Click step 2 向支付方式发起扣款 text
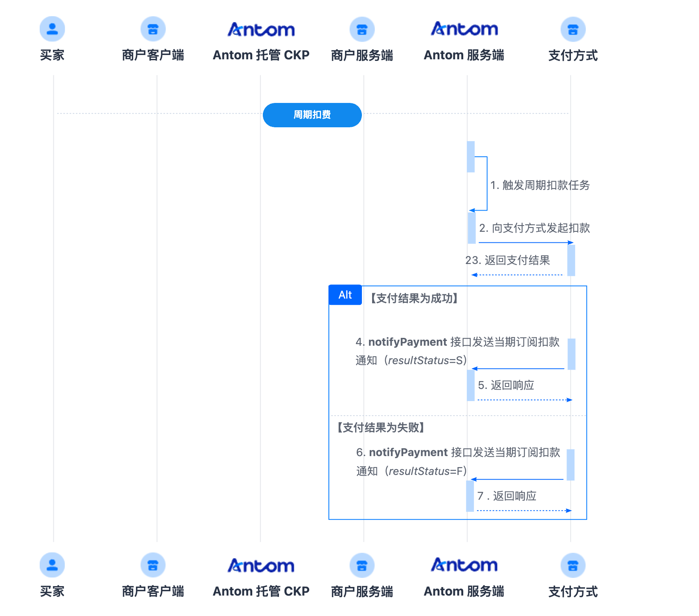Viewport: 699px width, 616px height. click(535, 228)
